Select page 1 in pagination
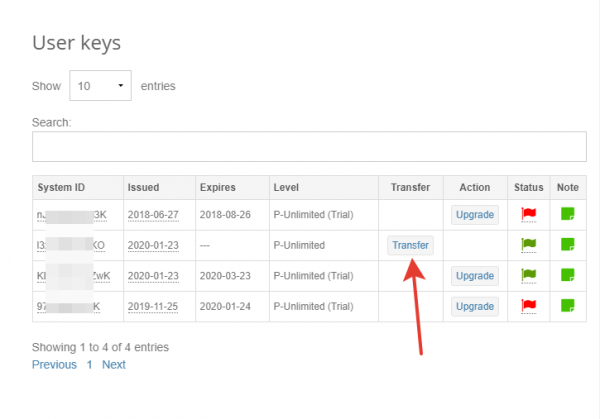 click(89, 365)
